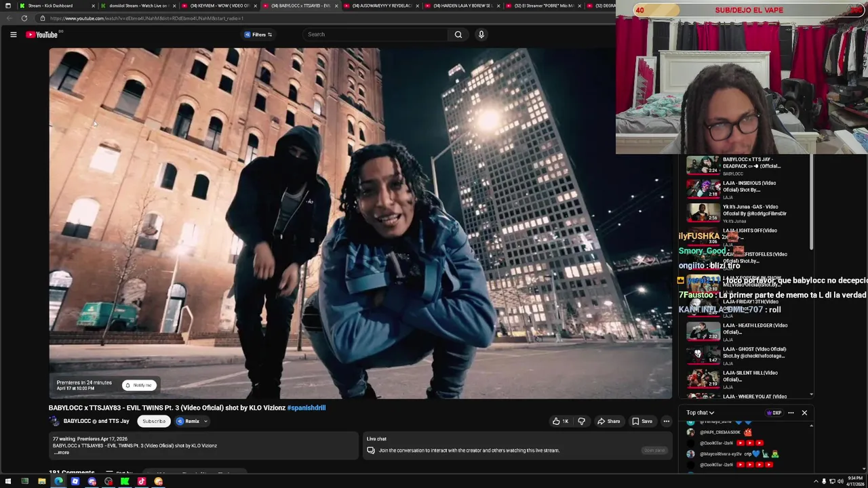Screen dimensions: 868x488
Task: Open the green Kick app in taskbar
Action: tap(125, 482)
